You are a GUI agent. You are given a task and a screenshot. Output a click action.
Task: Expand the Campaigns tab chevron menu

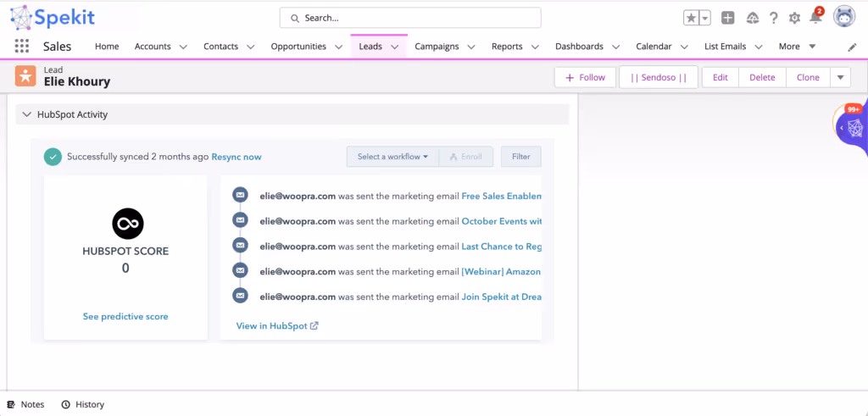click(471, 47)
